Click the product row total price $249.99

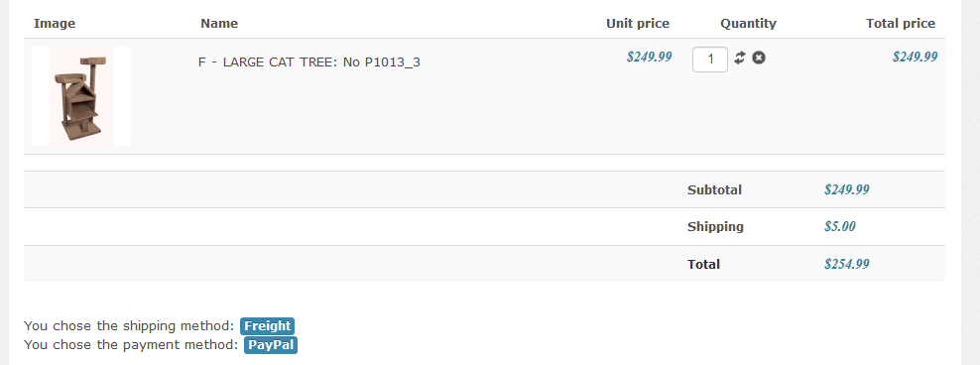pyautogui.click(x=915, y=57)
